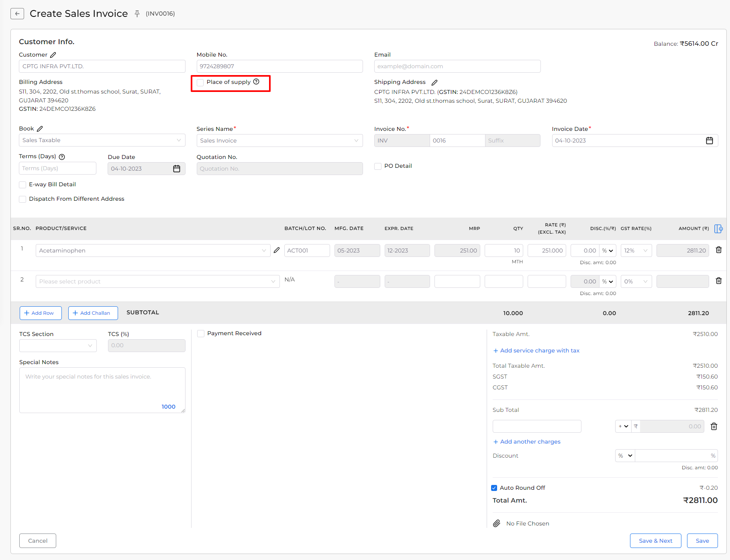Open the Series Name dropdown

coord(279,141)
